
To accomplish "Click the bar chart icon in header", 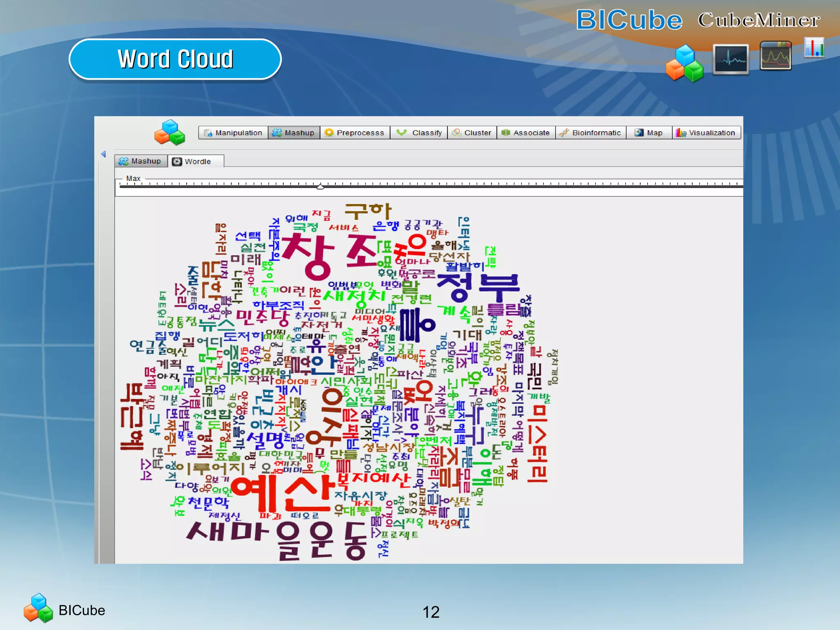I will pos(814,47).
